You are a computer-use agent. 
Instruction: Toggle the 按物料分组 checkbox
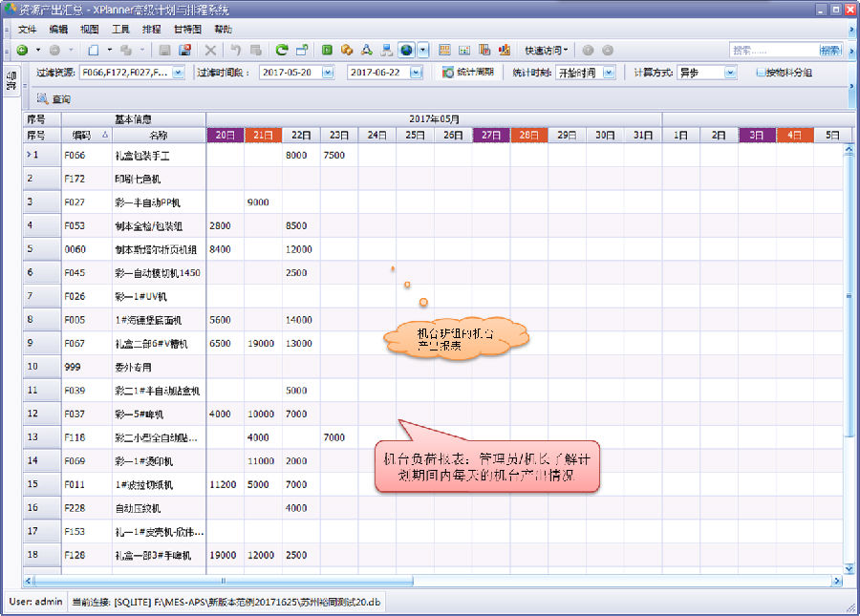point(760,73)
